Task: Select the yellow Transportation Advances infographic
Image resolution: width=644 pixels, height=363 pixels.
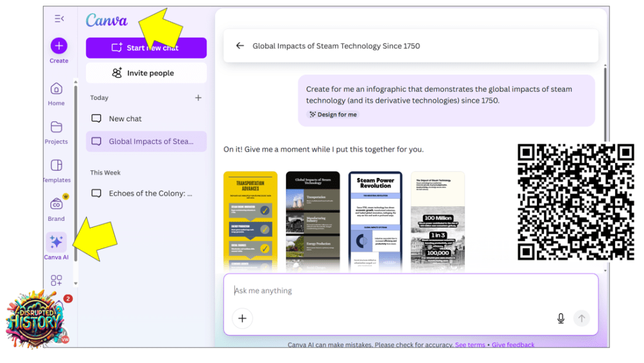Action: [250, 220]
